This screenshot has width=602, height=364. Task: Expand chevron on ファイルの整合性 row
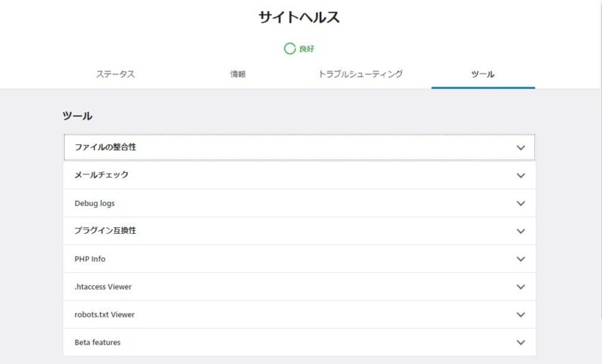[x=521, y=147]
